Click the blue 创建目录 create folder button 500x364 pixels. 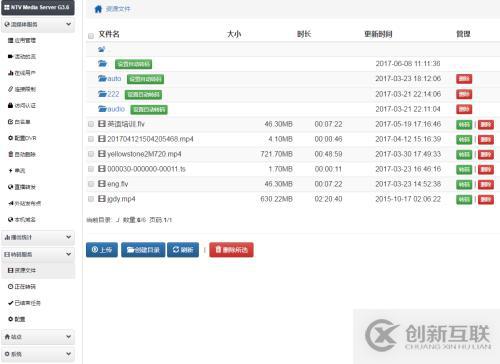(x=143, y=250)
